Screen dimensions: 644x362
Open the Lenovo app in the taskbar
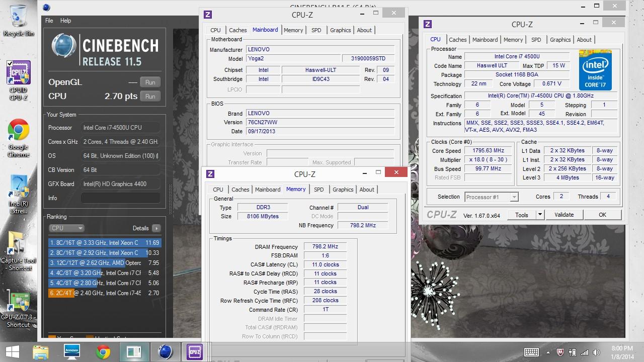click(x=72, y=351)
